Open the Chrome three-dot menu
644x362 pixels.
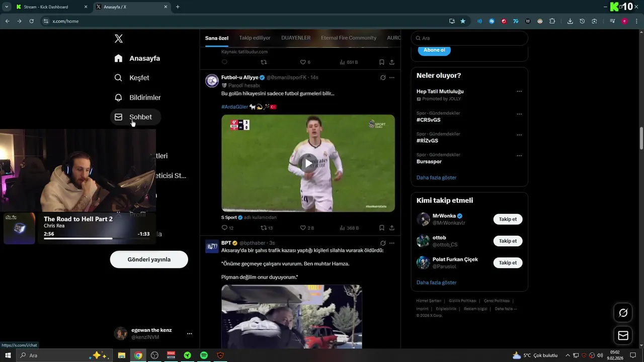636,21
